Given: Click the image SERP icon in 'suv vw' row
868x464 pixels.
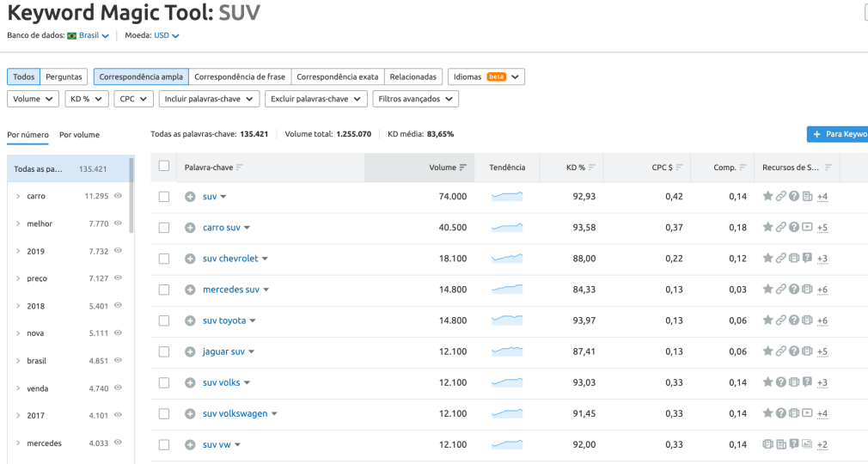Looking at the screenshot, I should 807,444.
